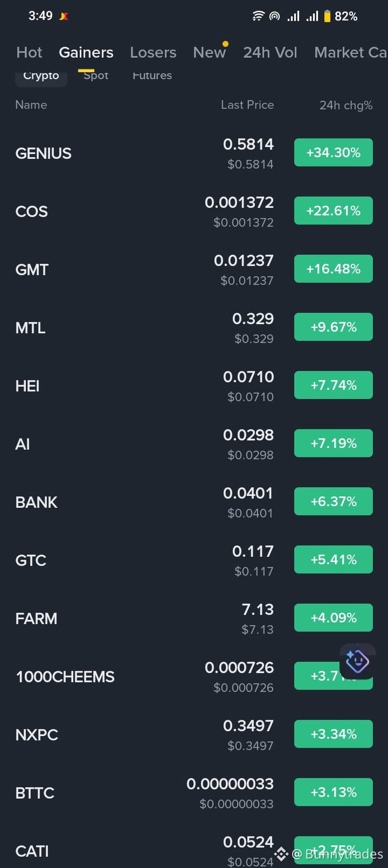388x868 pixels.
Task: Open the BTTC listing
Action: [x=194, y=793]
